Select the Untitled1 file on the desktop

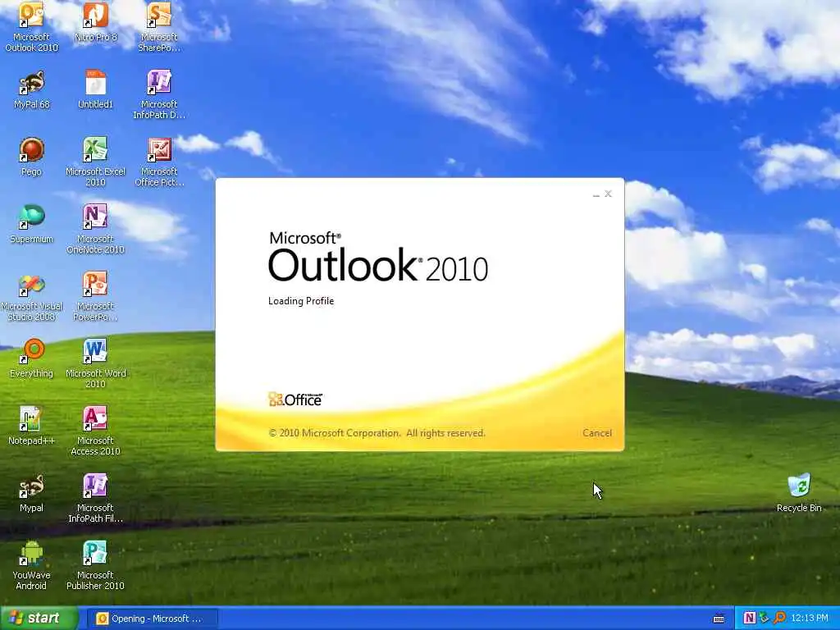coord(95,90)
